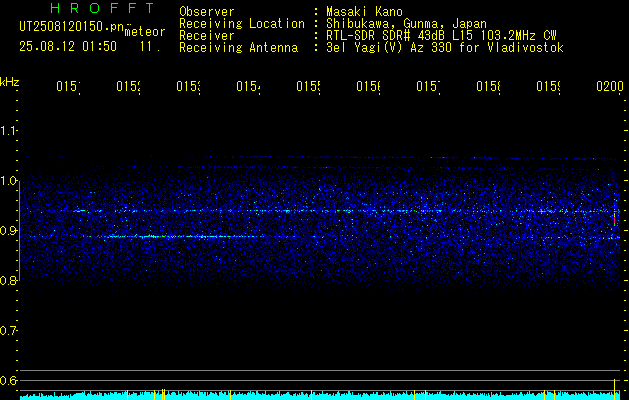Click the 'Receiving Antenna' label
Screen dimensions: 629x400
[238, 48]
